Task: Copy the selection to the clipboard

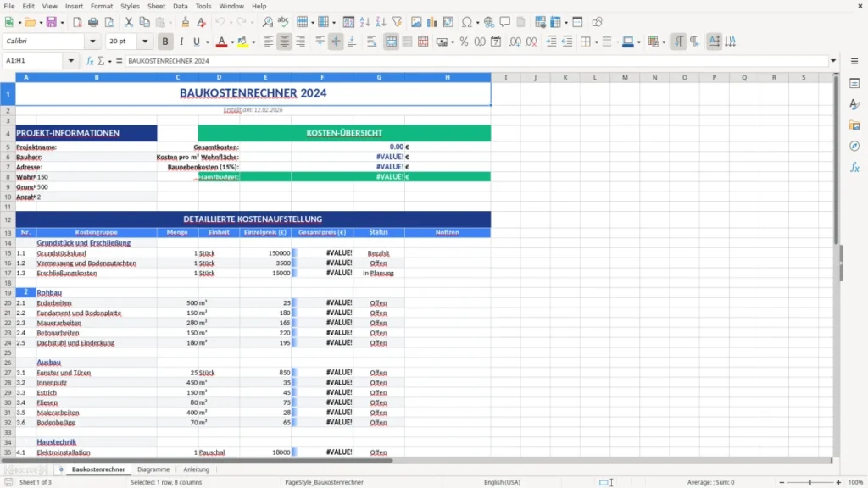Action: pos(144,22)
